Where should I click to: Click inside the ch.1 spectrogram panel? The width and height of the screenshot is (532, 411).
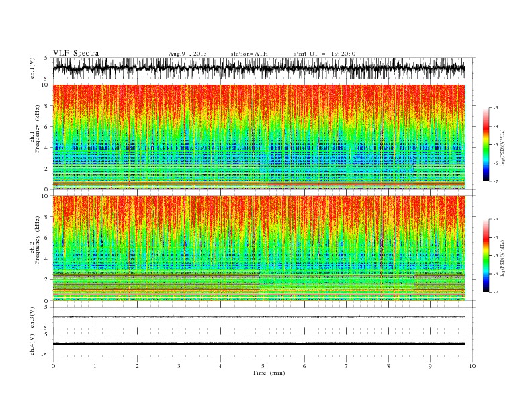point(259,137)
